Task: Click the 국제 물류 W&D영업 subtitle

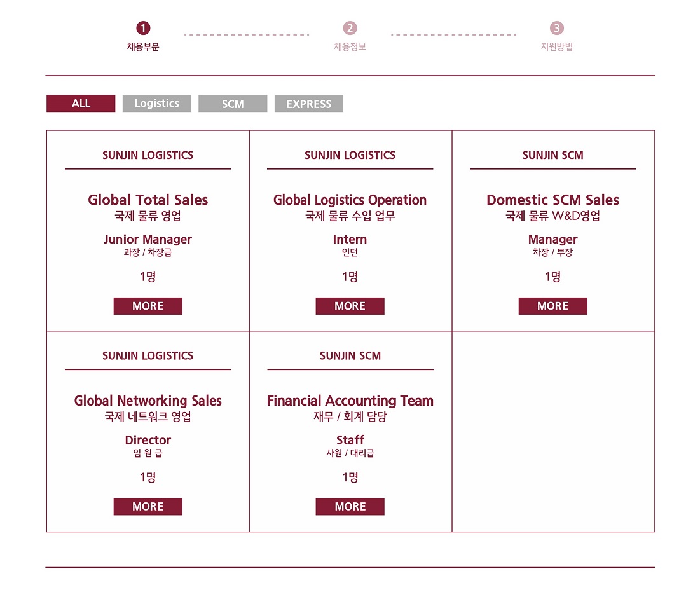Action: coord(552,216)
